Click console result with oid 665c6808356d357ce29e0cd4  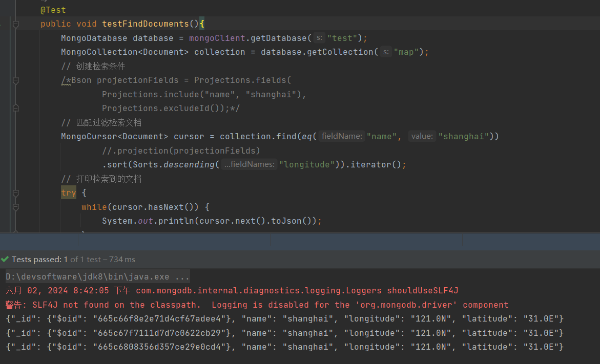[285, 347]
